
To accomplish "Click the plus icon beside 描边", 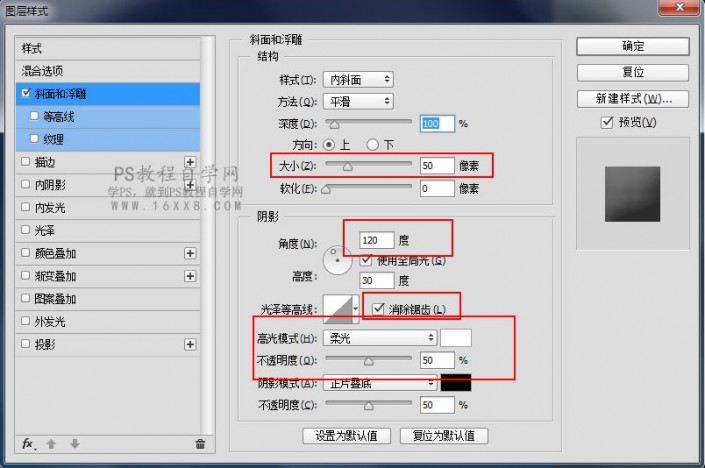I will click(190, 162).
